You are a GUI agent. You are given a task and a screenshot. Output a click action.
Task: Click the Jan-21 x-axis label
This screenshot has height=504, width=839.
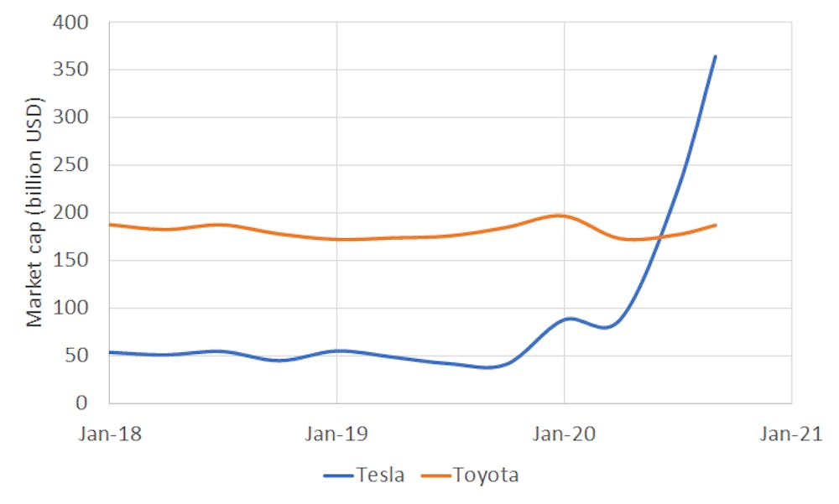[790, 434]
